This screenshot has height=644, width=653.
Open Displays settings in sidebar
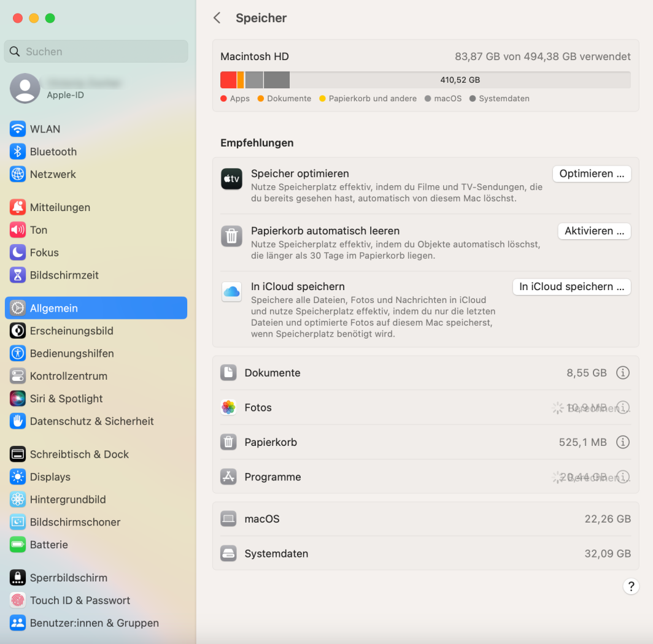pos(50,477)
